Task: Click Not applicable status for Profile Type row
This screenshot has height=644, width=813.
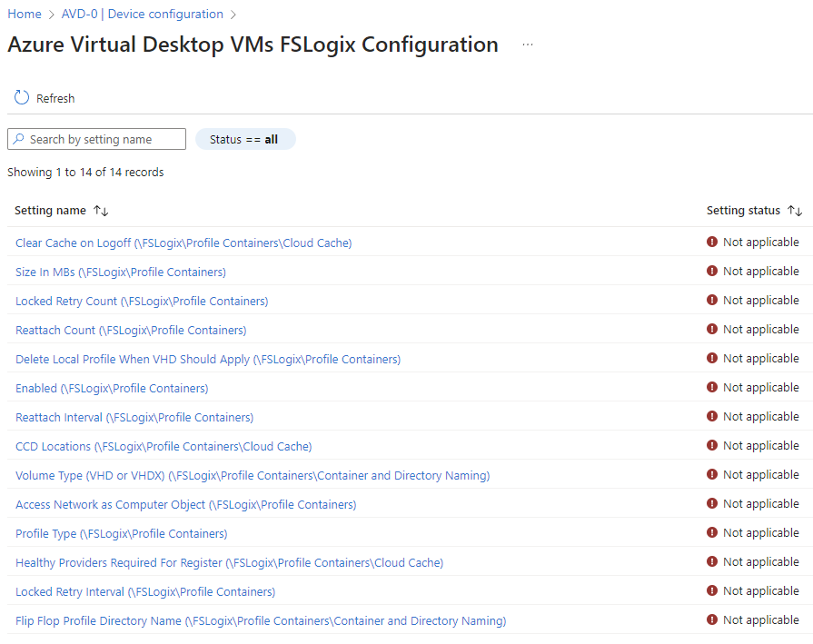Action: [760, 532]
